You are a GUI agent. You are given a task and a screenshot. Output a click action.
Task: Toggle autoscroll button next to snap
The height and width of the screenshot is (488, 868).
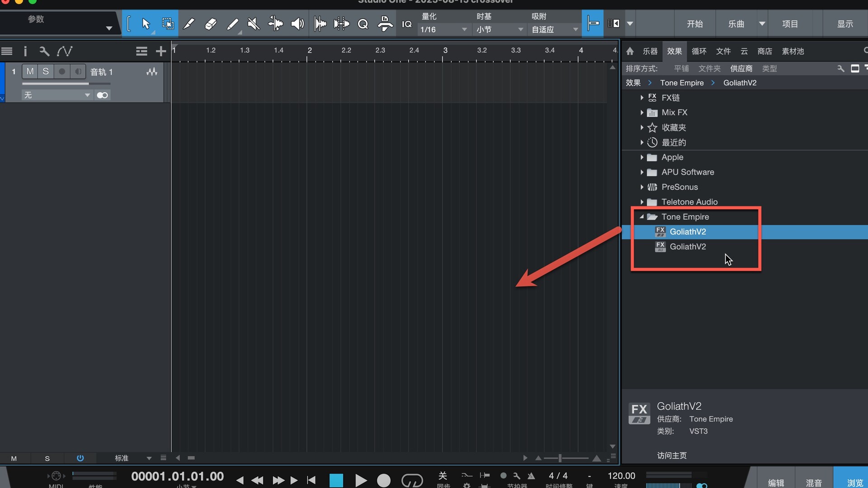pos(613,23)
